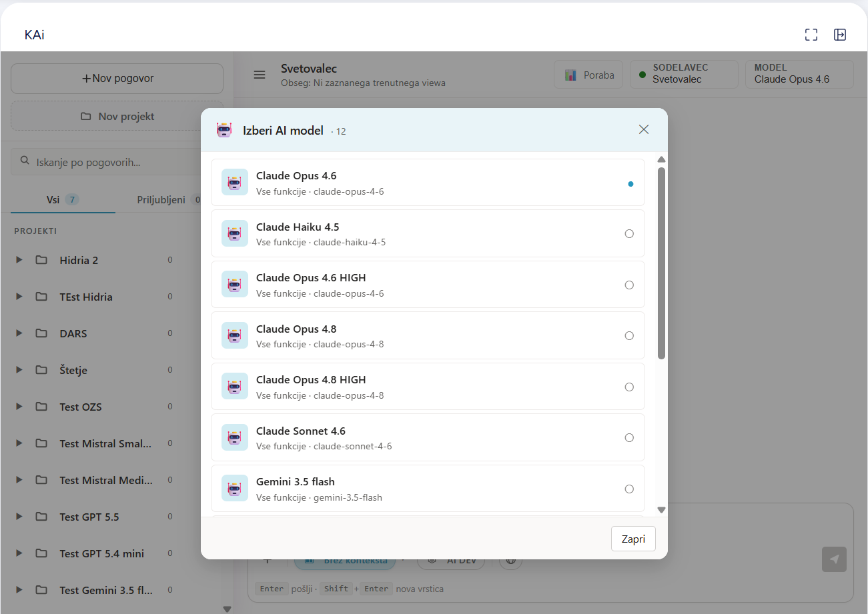
Task: Open the hamburger menu next to Svetovalec
Action: pos(260,75)
